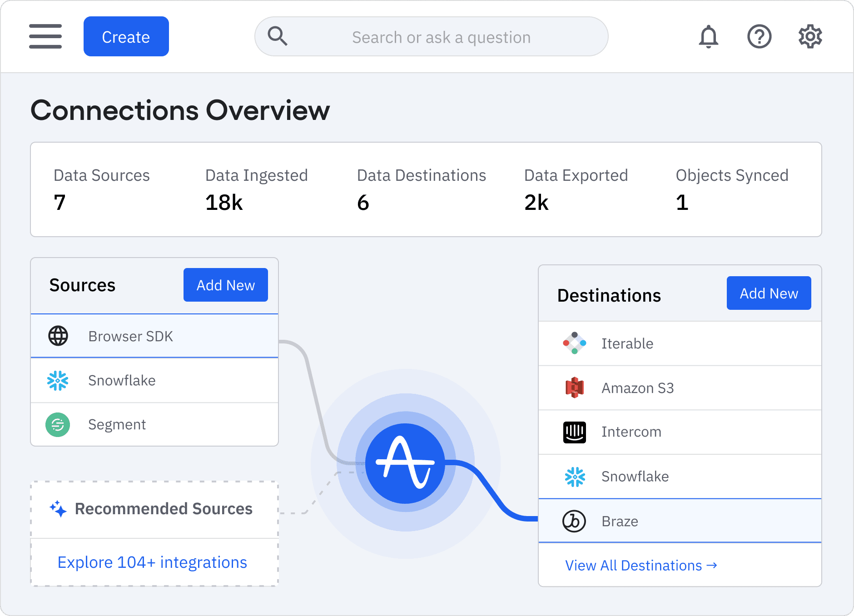Screen dimensions: 854x616
Task: Open the hamburger navigation menu
Action: 45,36
